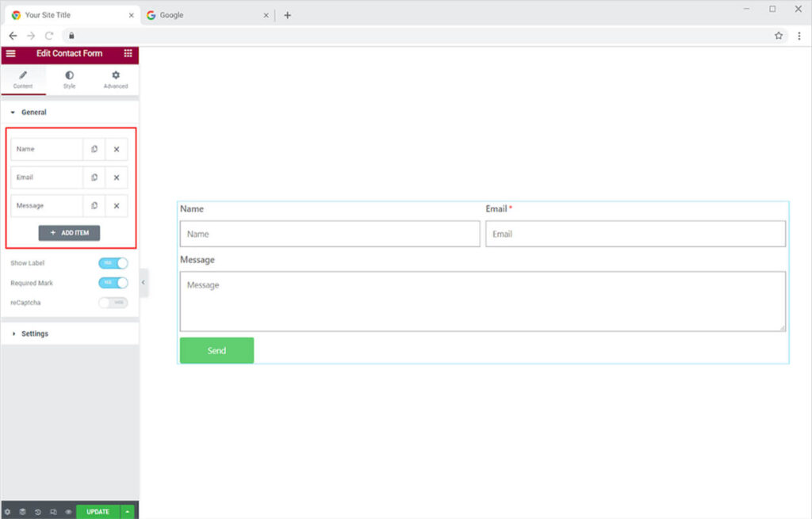
Task: Collapse the General section
Action: click(x=33, y=113)
